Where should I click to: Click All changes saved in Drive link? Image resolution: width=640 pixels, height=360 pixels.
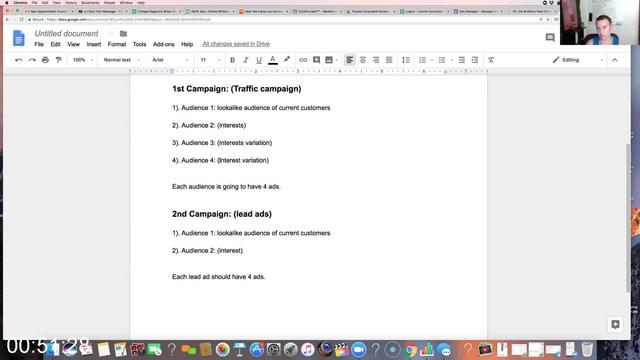(x=236, y=44)
